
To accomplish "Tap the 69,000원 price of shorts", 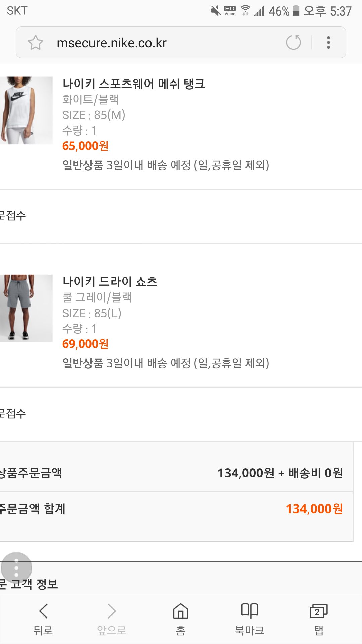I will click(x=85, y=344).
